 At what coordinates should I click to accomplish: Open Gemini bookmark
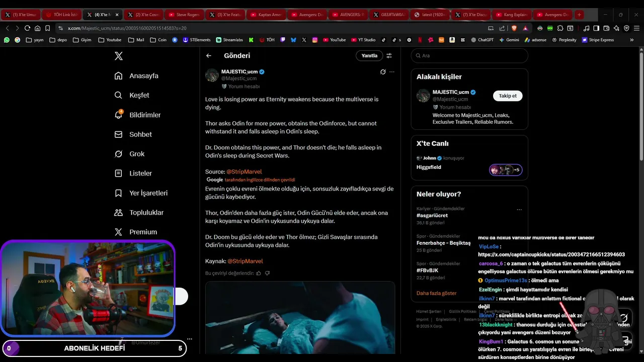tap(509, 40)
